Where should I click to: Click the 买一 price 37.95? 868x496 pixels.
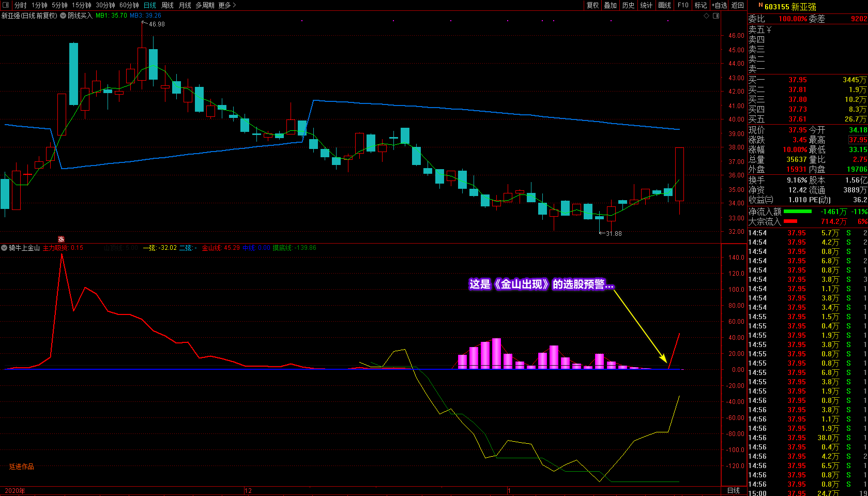[x=797, y=80]
